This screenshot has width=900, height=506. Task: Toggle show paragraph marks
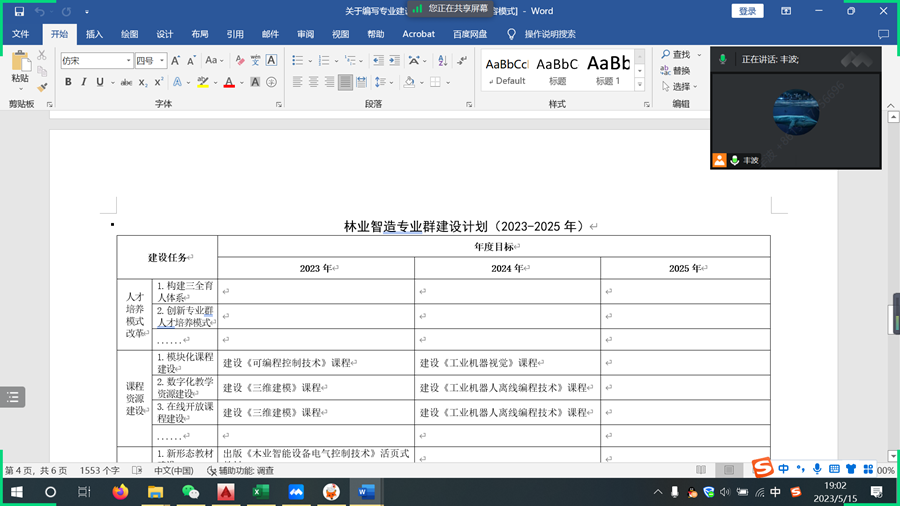[x=461, y=60]
